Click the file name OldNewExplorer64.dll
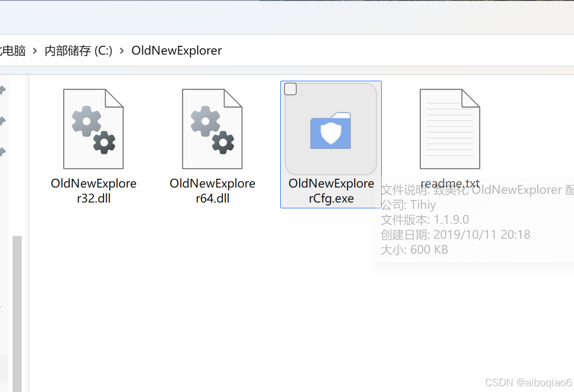The width and height of the screenshot is (574, 392). click(212, 191)
